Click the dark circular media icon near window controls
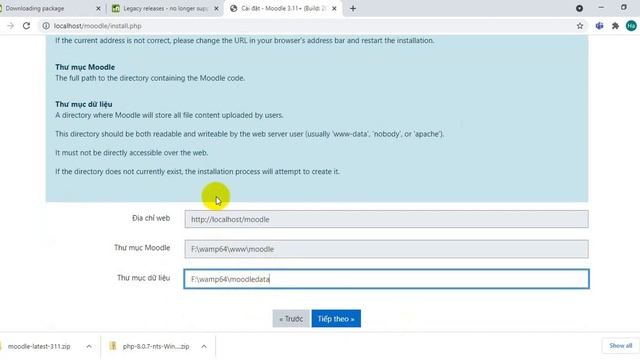The image size is (640, 360). [x=579, y=8]
